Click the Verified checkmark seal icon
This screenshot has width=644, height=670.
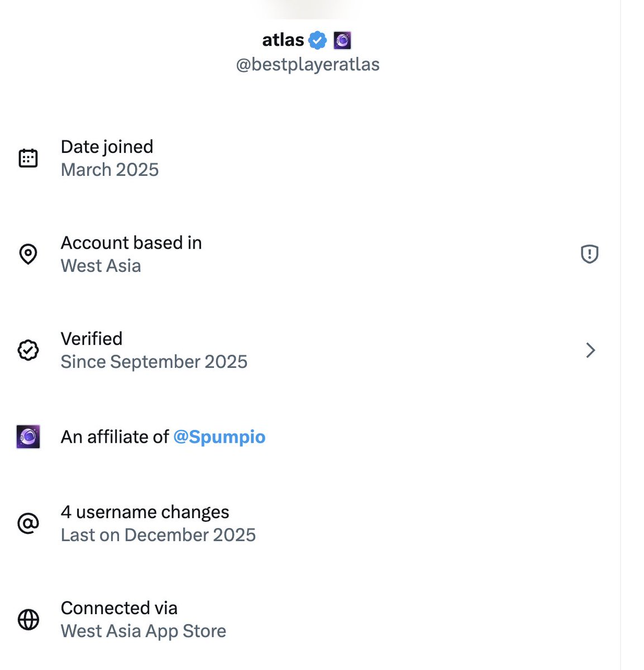point(28,350)
